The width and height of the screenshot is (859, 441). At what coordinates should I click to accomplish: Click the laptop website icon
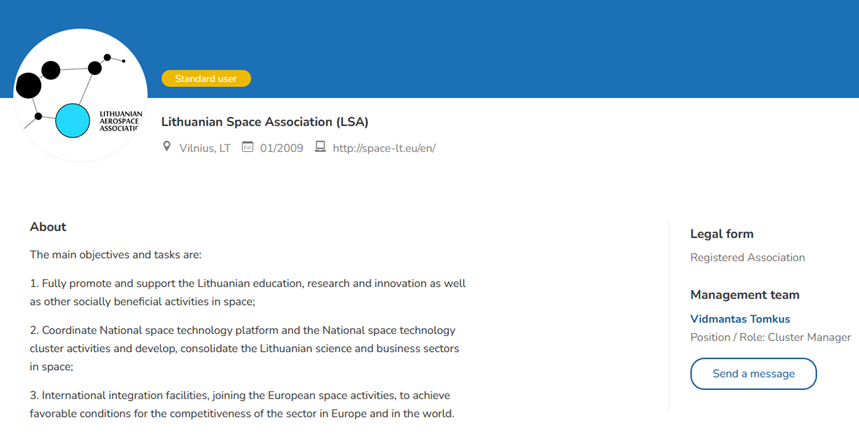pyautogui.click(x=320, y=148)
